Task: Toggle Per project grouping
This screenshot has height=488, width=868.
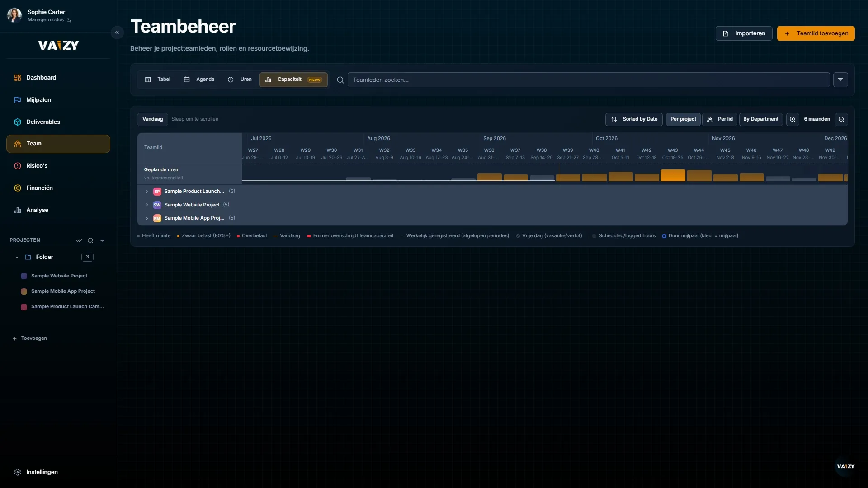Action: pyautogui.click(x=683, y=119)
